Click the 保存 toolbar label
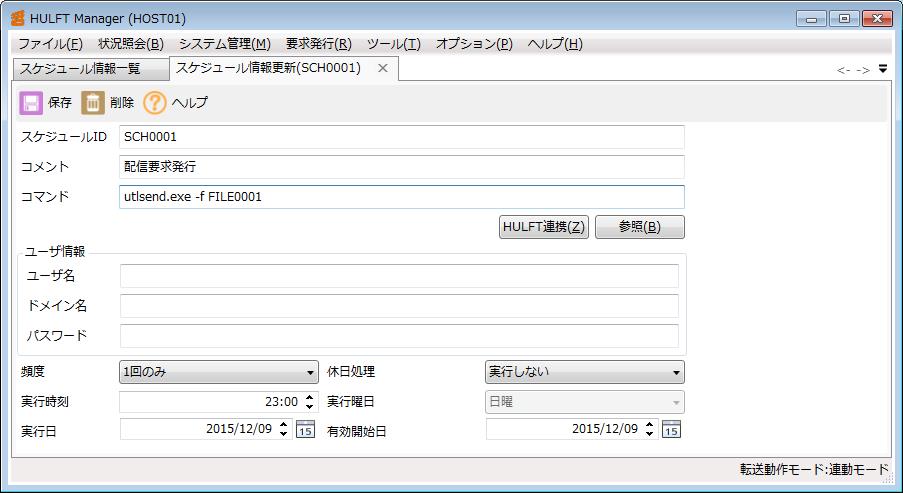The width and height of the screenshot is (903, 493). tap(60, 103)
